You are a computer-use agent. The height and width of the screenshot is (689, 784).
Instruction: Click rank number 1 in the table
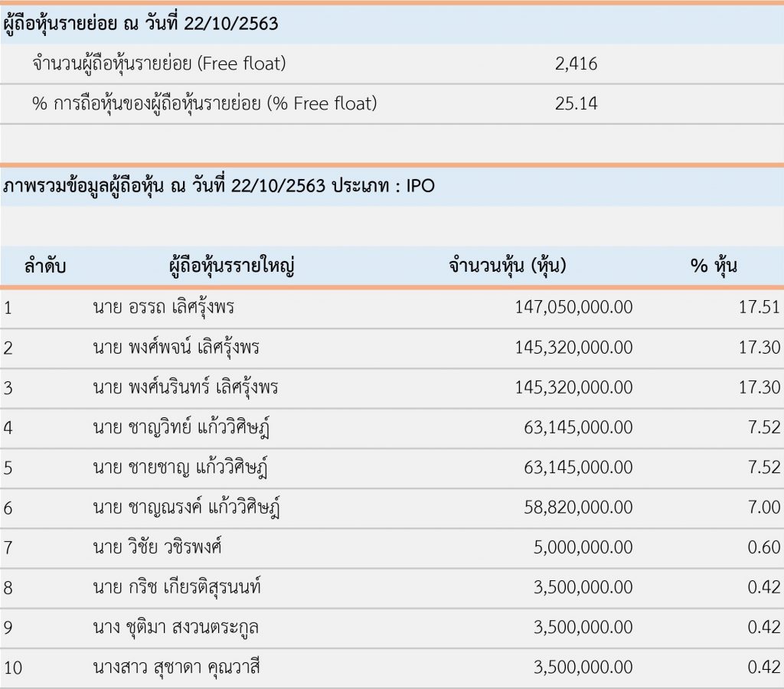click(8, 308)
